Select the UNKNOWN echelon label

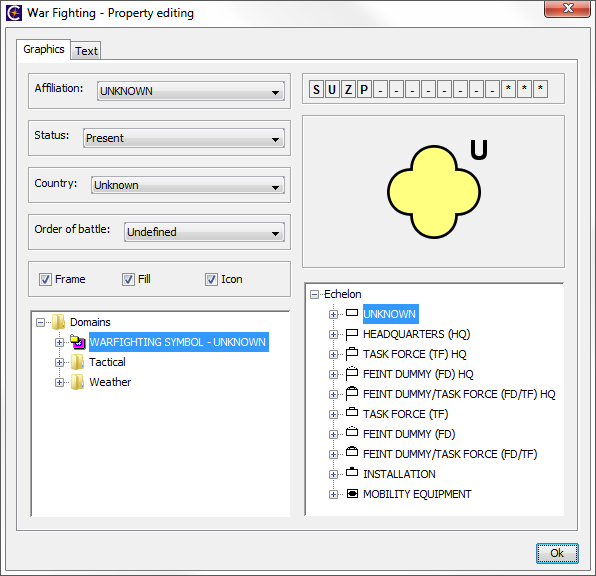point(391,314)
